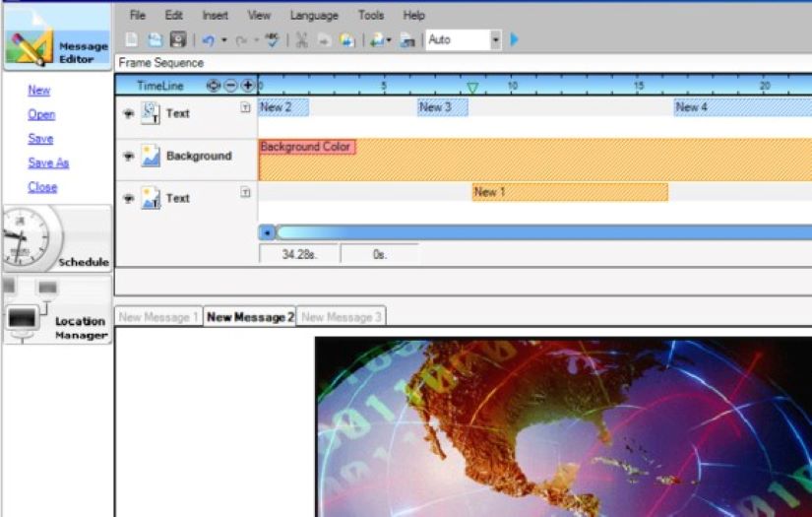Expand the insert picture dropdown arrow

pos(389,40)
